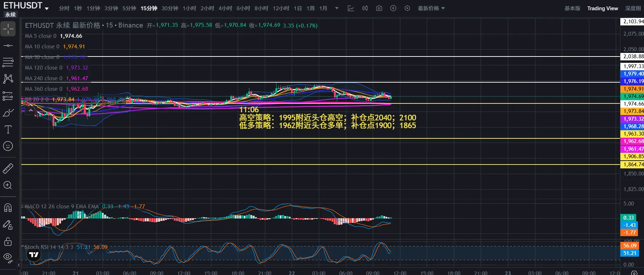
Task: Select the brush drawing tool
Action: 8,113
